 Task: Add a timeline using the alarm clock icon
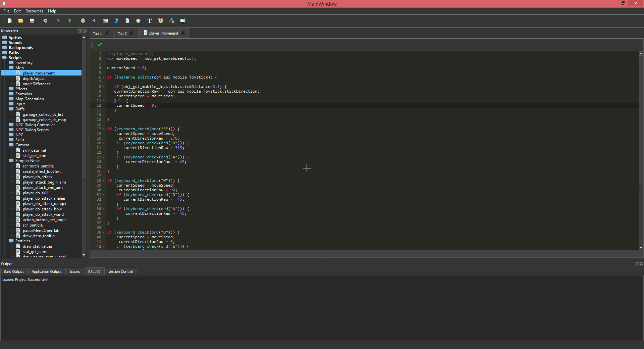161,21
